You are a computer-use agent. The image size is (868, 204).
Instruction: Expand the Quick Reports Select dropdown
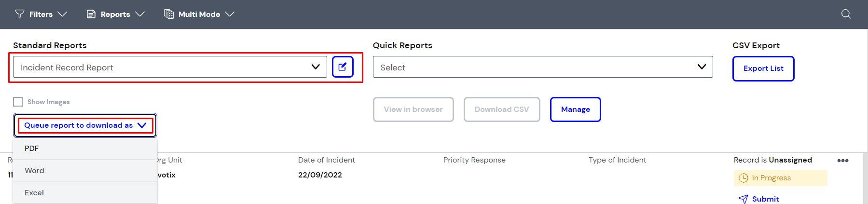click(542, 67)
